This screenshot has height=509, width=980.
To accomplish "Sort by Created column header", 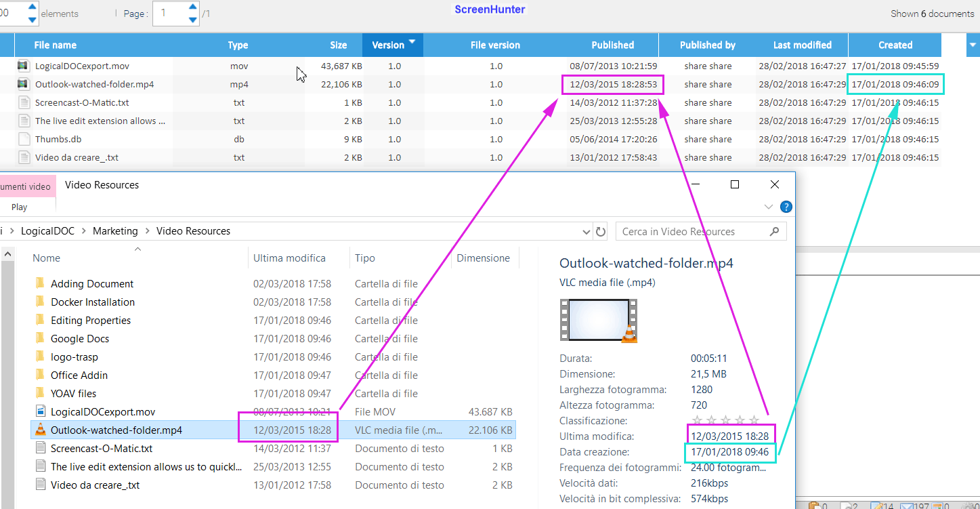I will tap(895, 45).
